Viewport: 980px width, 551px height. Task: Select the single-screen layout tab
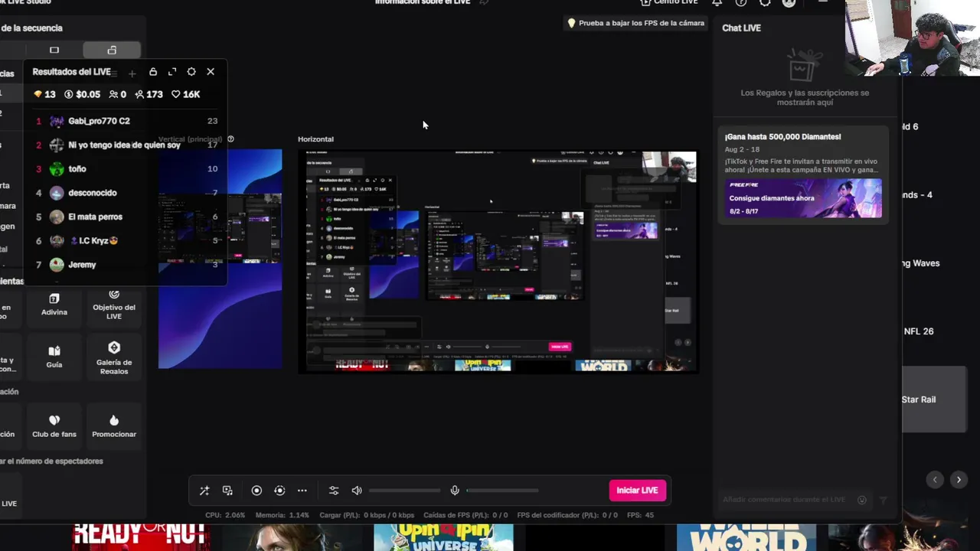(x=54, y=51)
